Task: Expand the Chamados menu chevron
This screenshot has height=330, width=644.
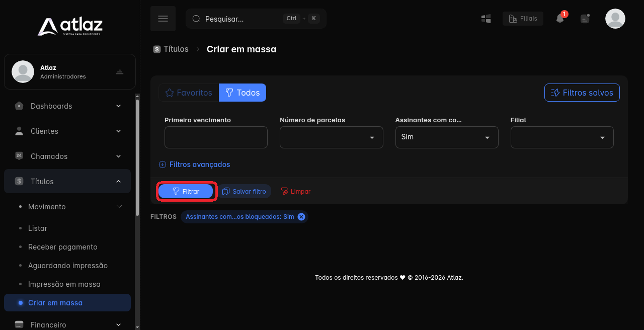Action: [x=119, y=156]
